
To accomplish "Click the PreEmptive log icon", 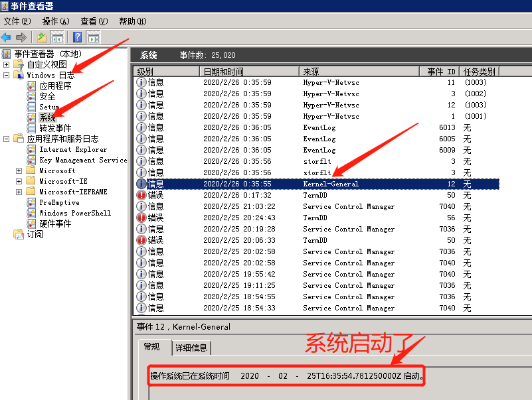I will click(x=31, y=202).
